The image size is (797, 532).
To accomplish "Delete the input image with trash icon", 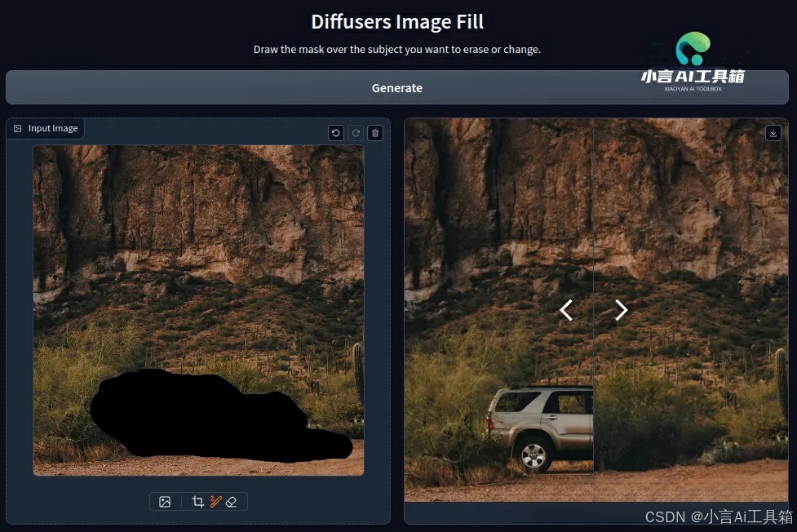I will point(375,133).
